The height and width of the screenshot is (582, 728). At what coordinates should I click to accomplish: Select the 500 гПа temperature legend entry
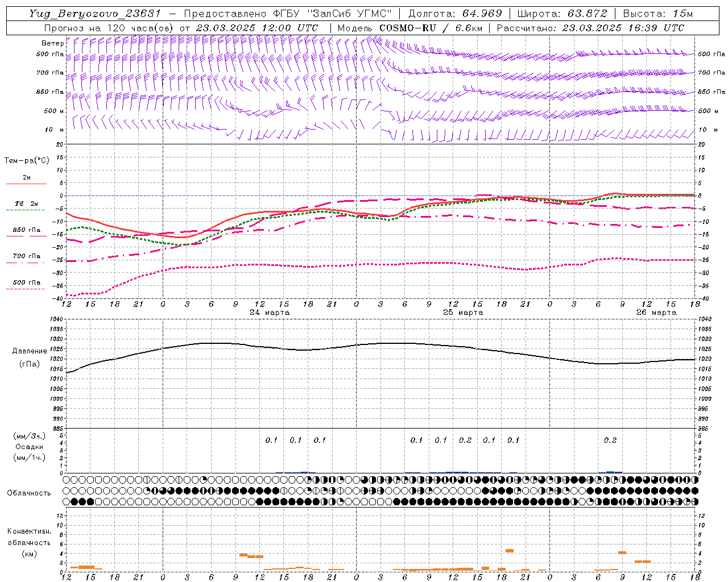point(27,282)
